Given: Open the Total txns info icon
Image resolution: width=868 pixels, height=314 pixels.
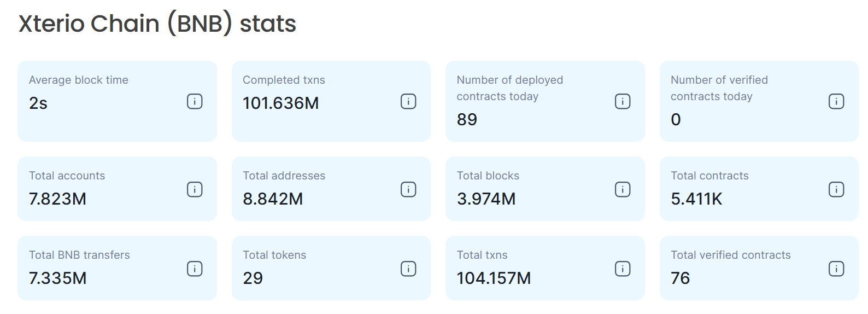Looking at the screenshot, I should (x=623, y=269).
